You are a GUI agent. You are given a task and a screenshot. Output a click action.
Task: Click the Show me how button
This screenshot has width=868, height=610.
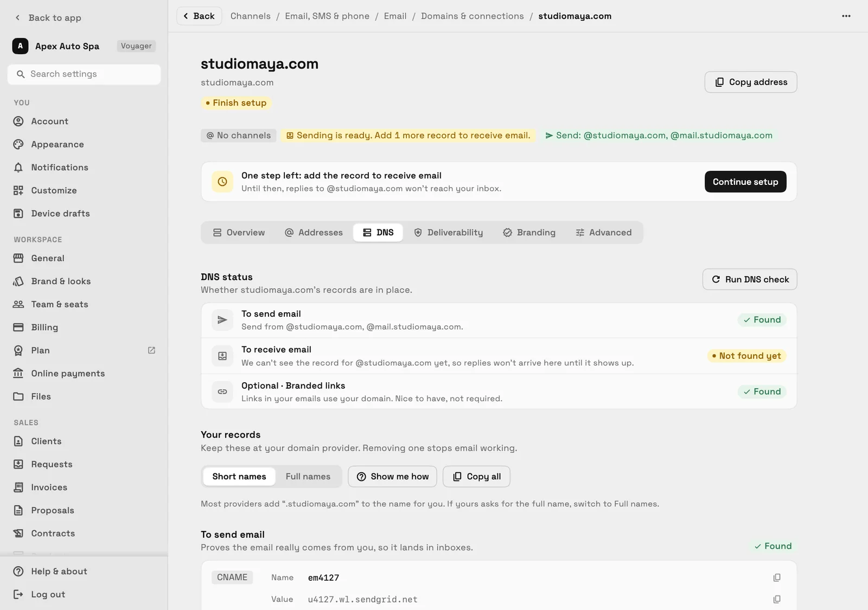pyautogui.click(x=392, y=477)
